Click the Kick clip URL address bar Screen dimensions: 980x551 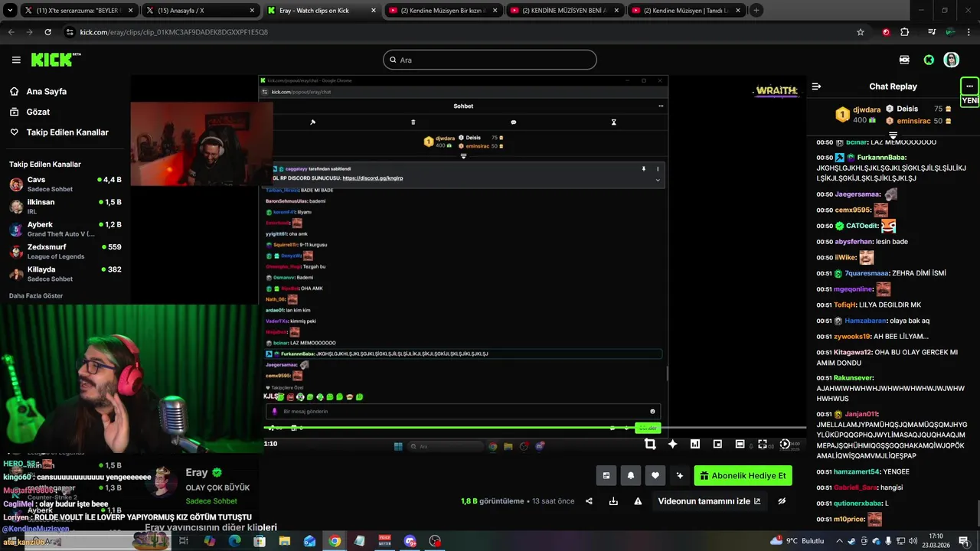coord(459,32)
